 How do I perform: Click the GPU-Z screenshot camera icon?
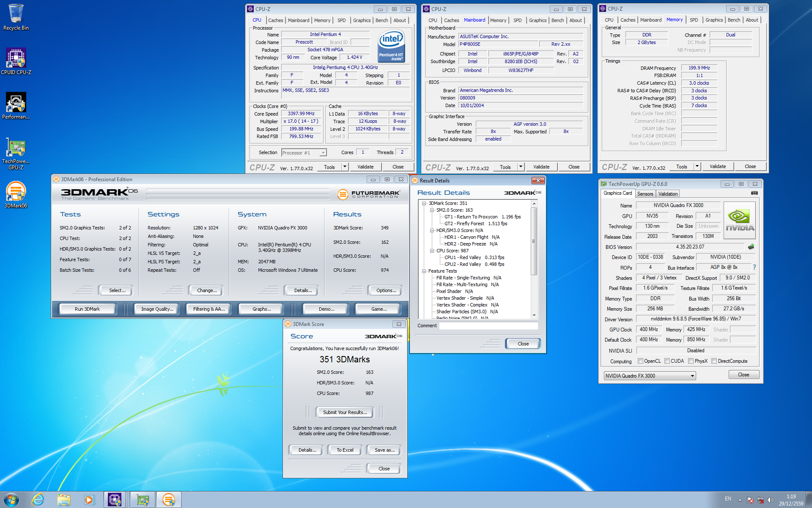pyautogui.click(x=754, y=193)
